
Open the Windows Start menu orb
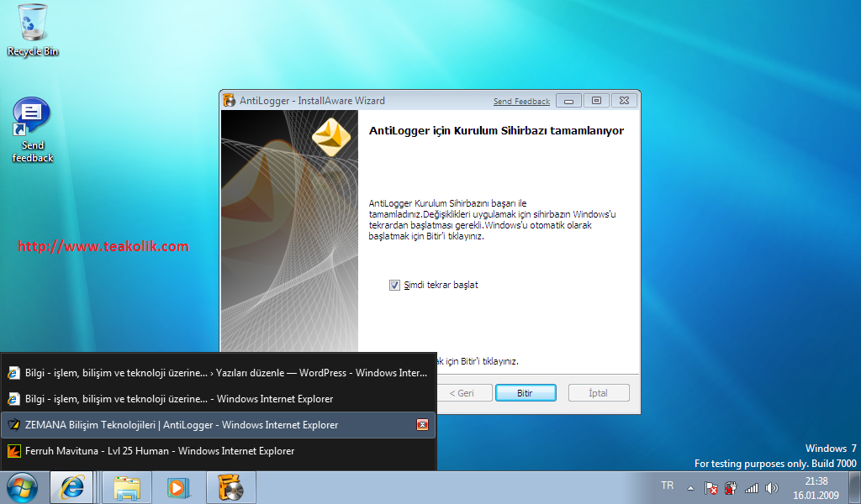tap(22, 487)
